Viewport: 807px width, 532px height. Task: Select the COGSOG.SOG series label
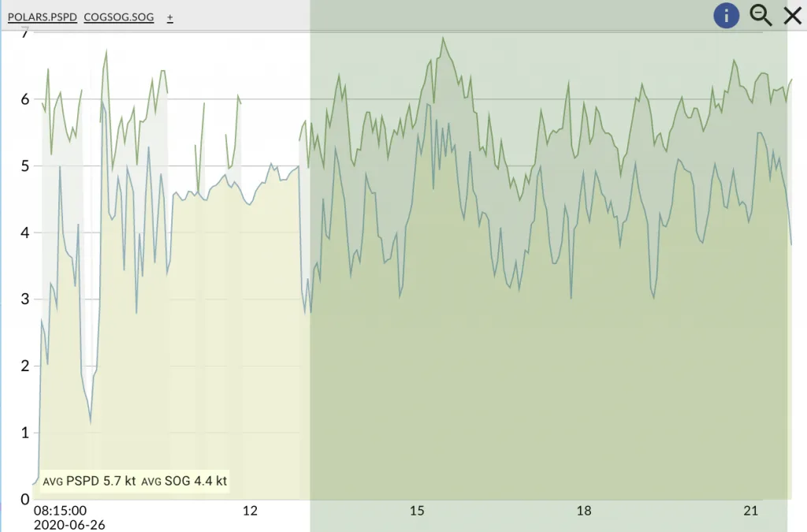(x=119, y=17)
